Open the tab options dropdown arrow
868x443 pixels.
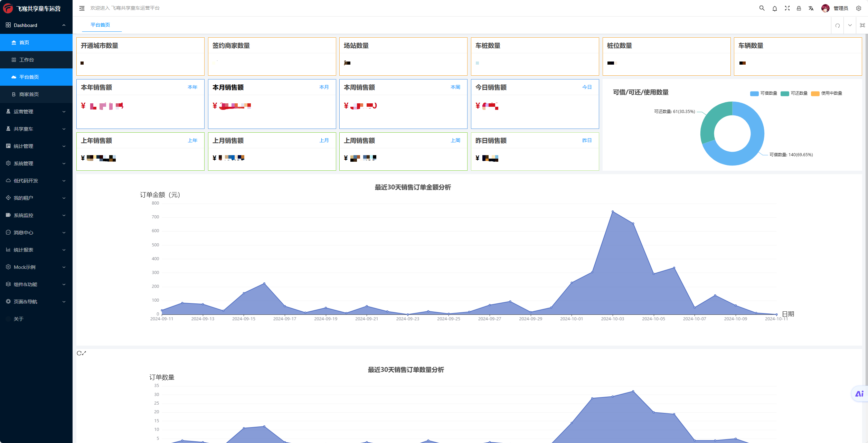tap(850, 25)
